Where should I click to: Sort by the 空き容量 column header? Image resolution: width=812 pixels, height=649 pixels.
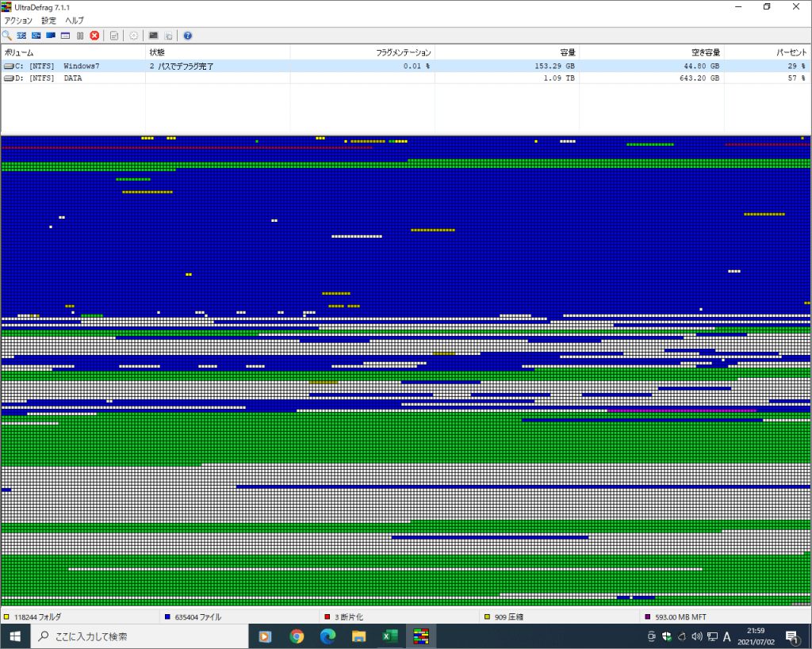point(651,52)
